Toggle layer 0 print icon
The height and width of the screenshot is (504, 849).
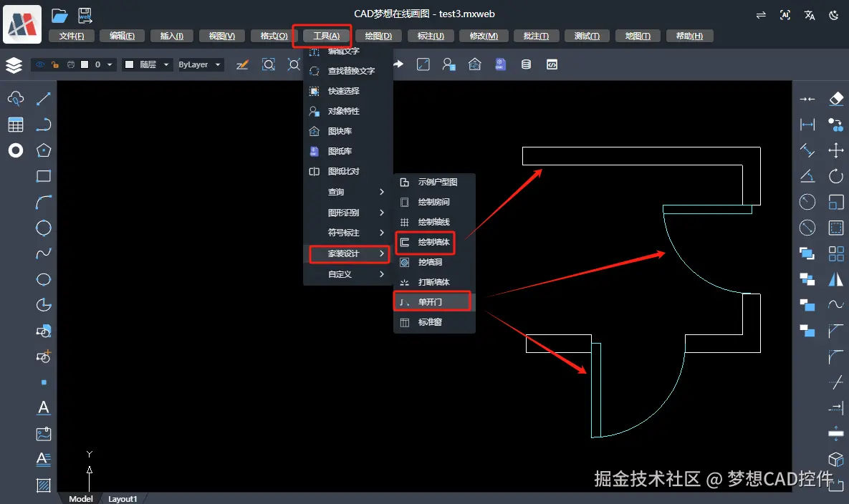click(70, 65)
